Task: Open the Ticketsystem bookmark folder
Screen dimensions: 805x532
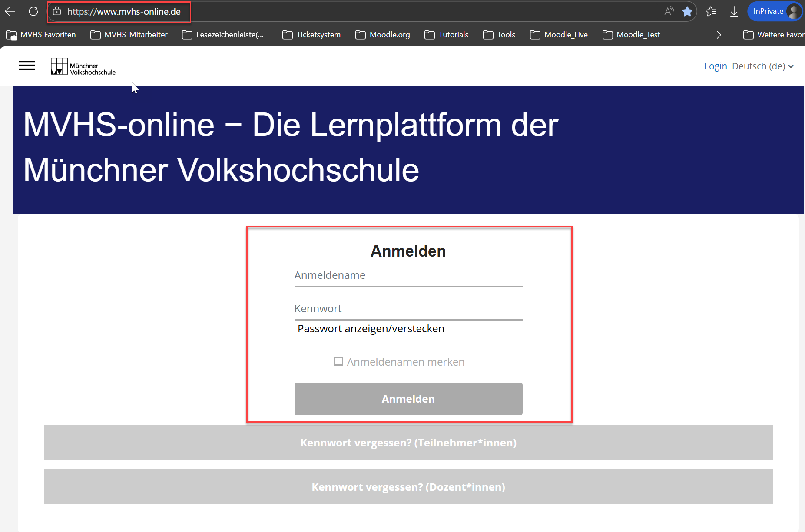Action: click(x=311, y=35)
